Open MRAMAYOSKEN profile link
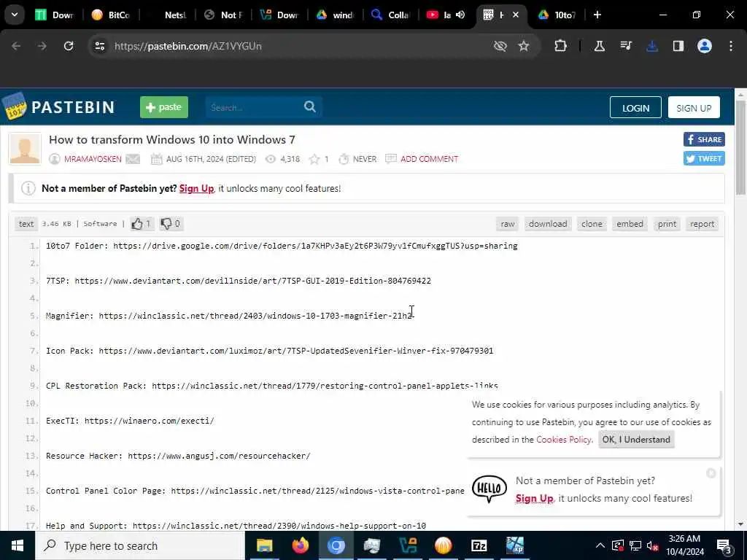The image size is (747, 560). pos(93,159)
